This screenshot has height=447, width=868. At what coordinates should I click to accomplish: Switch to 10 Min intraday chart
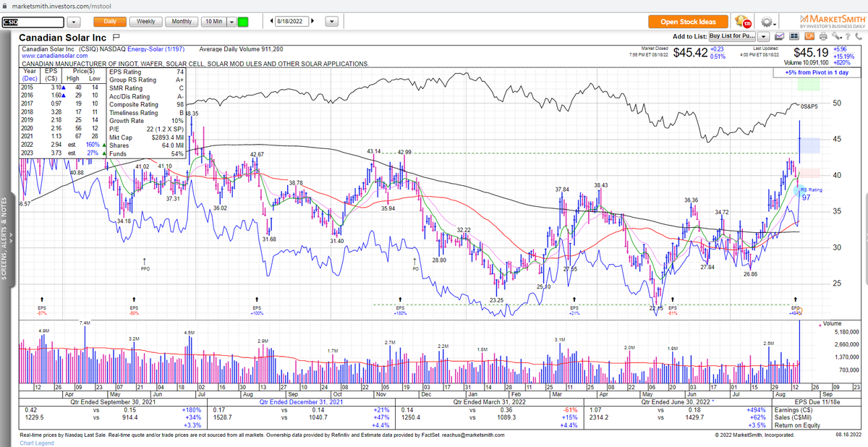point(213,22)
